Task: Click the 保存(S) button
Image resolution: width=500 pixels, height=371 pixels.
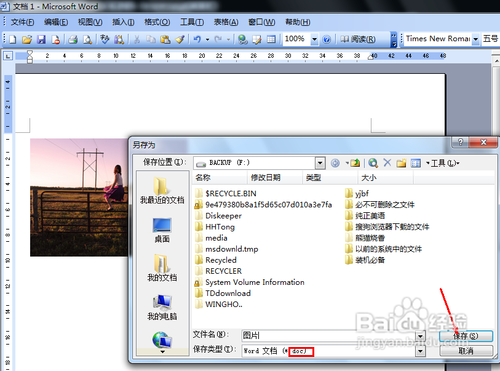Action: point(466,336)
